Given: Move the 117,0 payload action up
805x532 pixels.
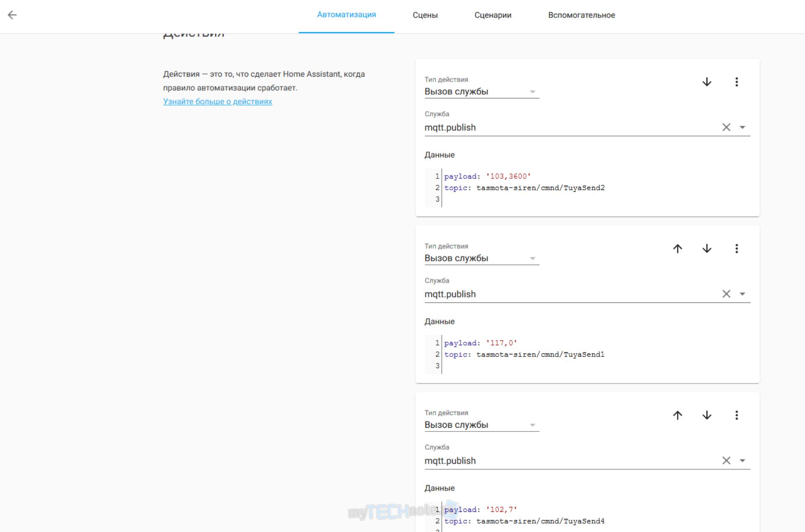Looking at the screenshot, I should (x=678, y=248).
